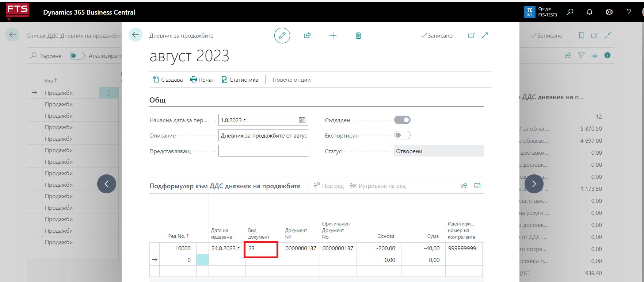Sort by Ред No. column header
Viewport: 644px width, 282px height.
tap(179, 236)
